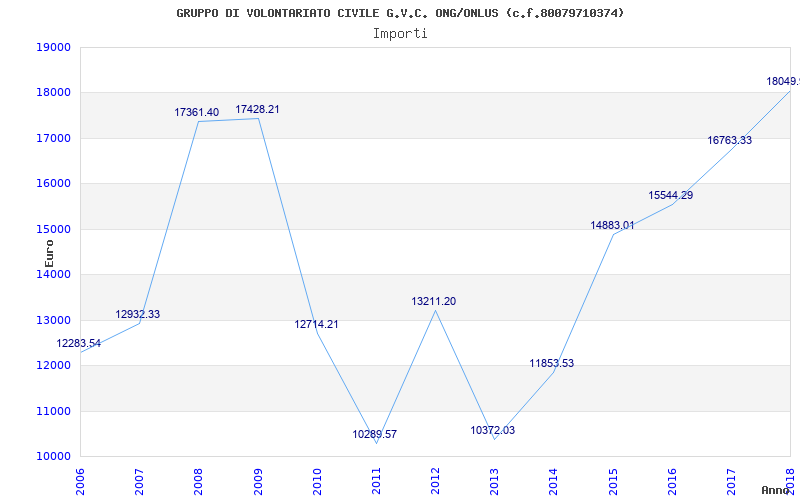800x500 pixels.
Task: Click y-axis tick 11000
Action: tap(53, 411)
